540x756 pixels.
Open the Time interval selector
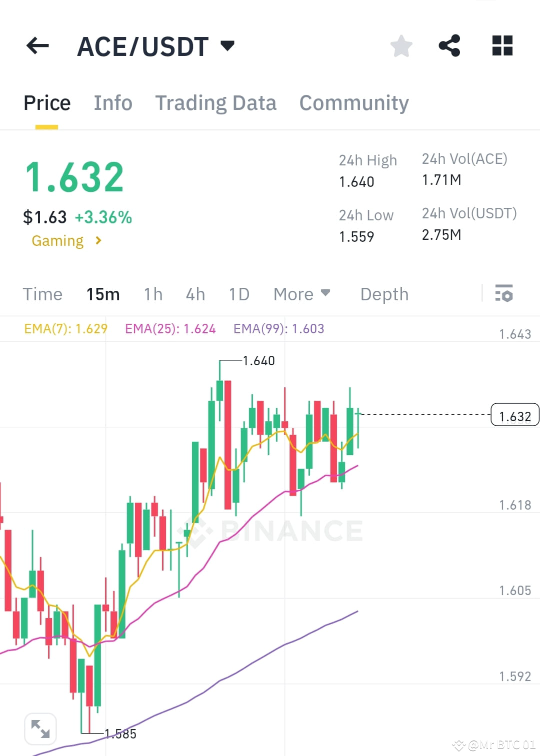42,294
